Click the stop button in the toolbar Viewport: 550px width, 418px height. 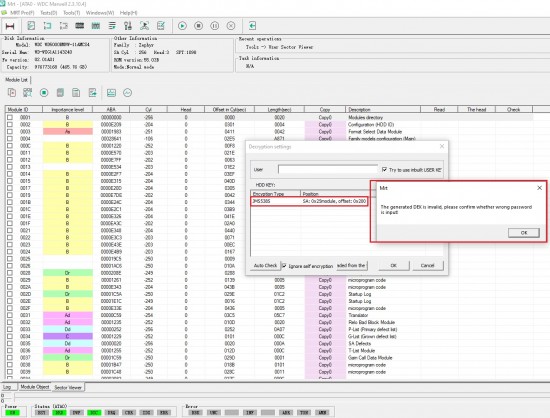(199, 26)
